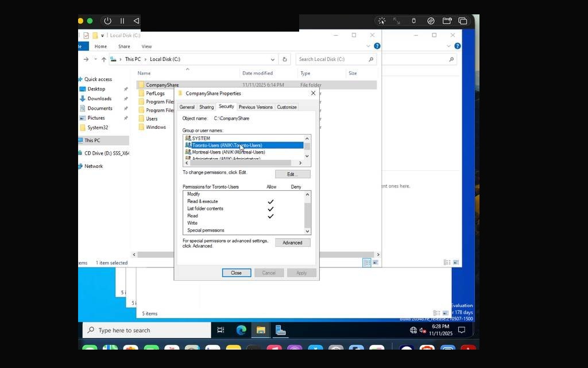
Task: Expand the chevron after This PC in breadcrumb
Action: (145, 59)
